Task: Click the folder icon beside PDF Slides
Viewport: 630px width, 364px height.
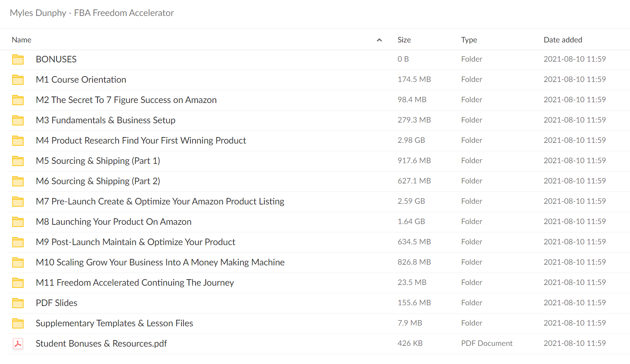Action: point(18,303)
